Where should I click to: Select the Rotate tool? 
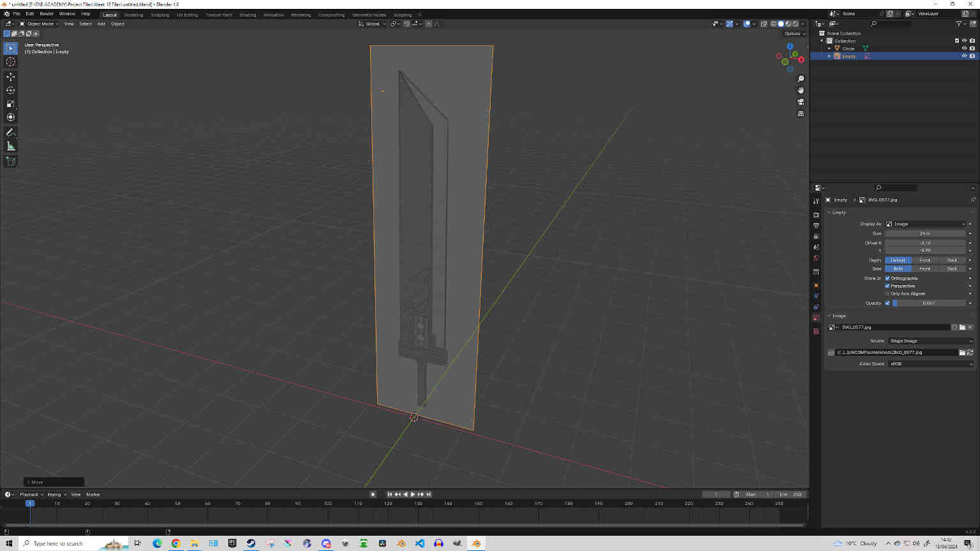11,90
